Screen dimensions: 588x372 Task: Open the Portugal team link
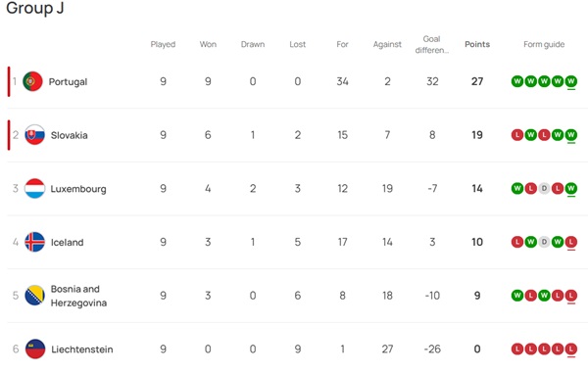(x=68, y=81)
